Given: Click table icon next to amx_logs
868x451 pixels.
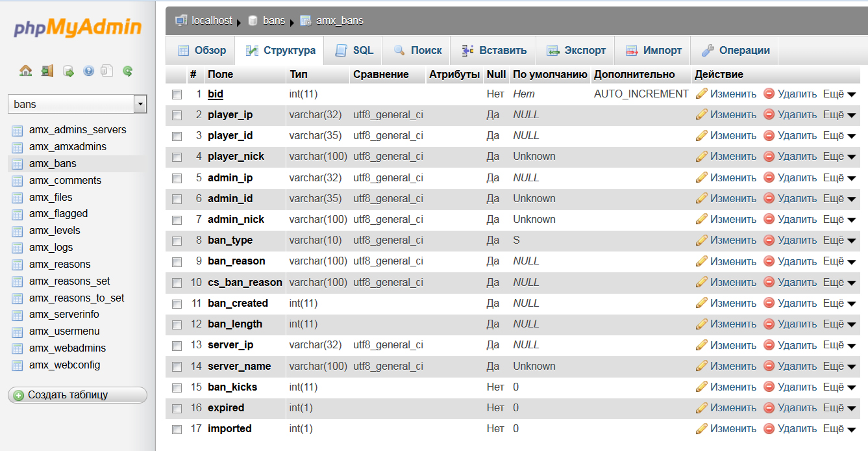Looking at the screenshot, I should pyautogui.click(x=17, y=248).
